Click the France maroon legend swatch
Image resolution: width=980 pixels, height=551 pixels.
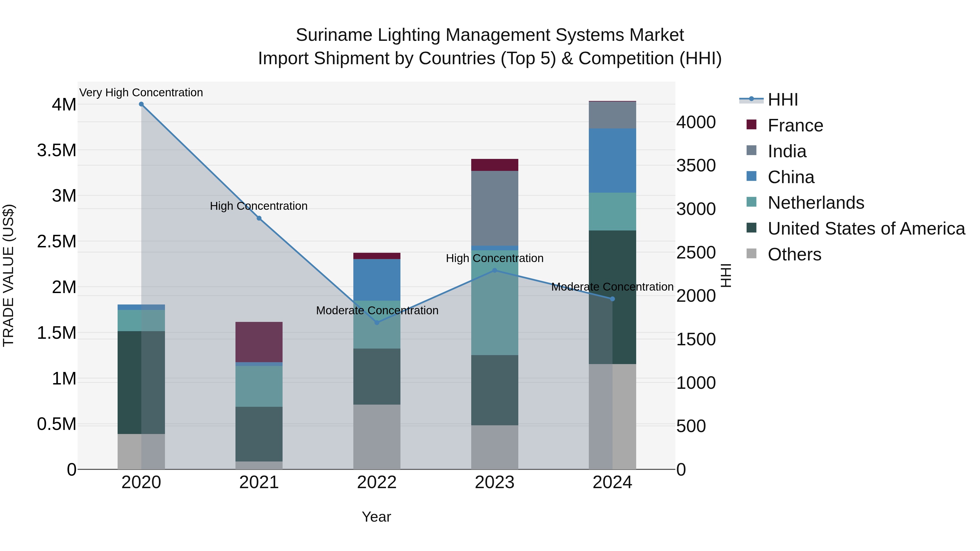[751, 124]
